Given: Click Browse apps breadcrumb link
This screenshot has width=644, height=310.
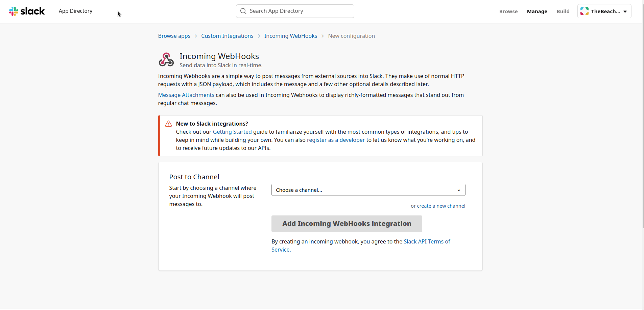Looking at the screenshot, I should pos(174,36).
